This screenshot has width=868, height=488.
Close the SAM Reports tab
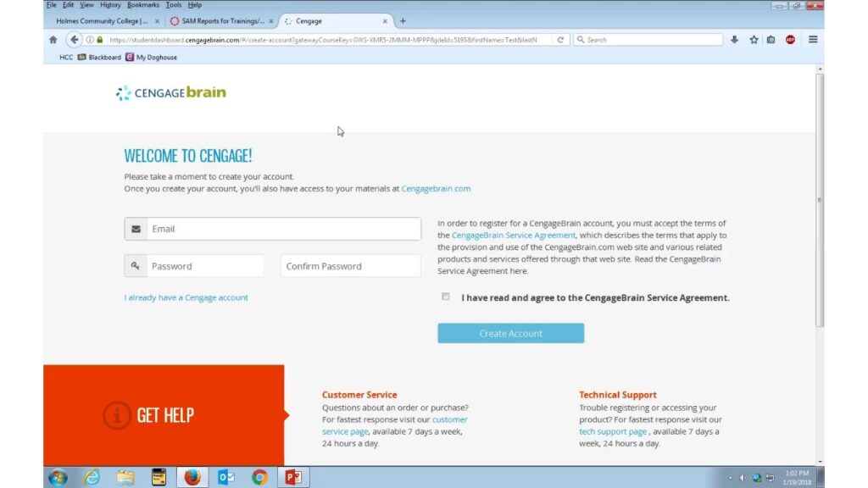click(270, 21)
